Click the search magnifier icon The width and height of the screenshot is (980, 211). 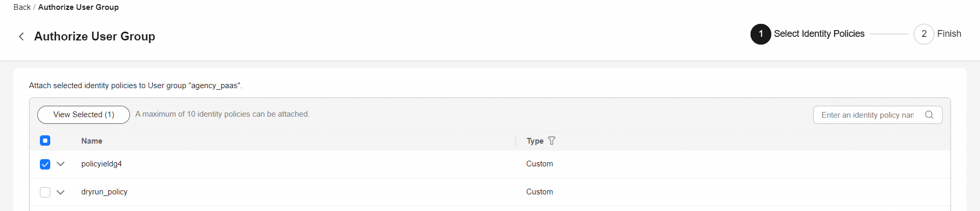click(x=929, y=115)
